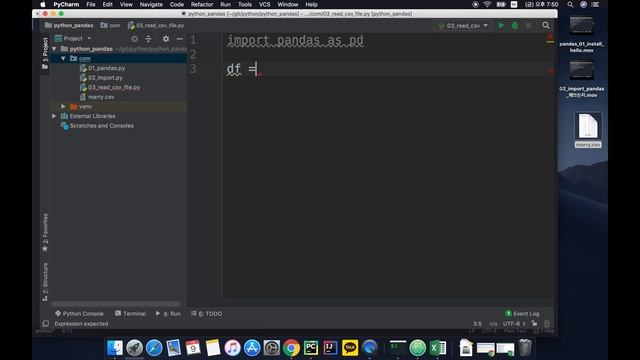Open Microsoft Excel from the Dock

[x=438, y=348]
